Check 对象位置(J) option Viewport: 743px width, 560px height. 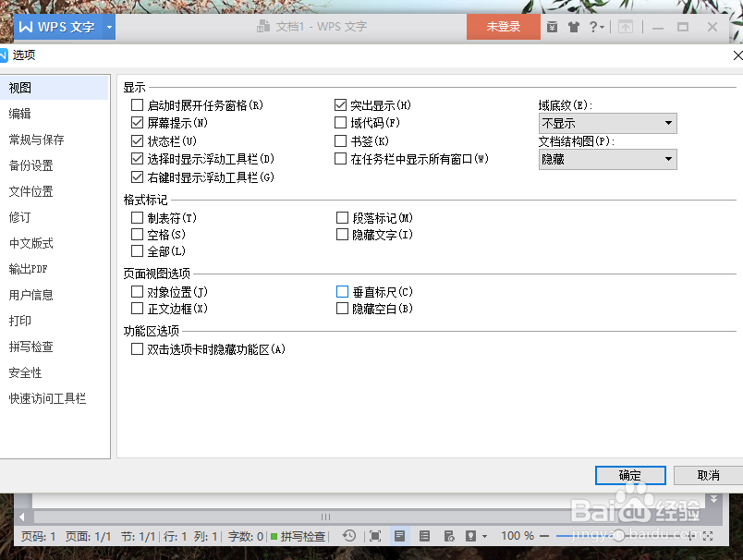pyautogui.click(x=138, y=291)
